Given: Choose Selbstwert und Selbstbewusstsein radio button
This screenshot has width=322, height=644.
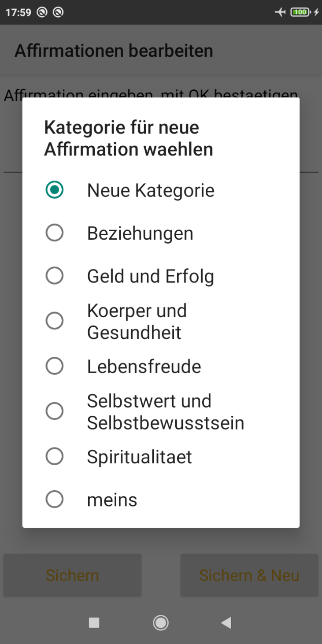Looking at the screenshot, I should [55, 411].
